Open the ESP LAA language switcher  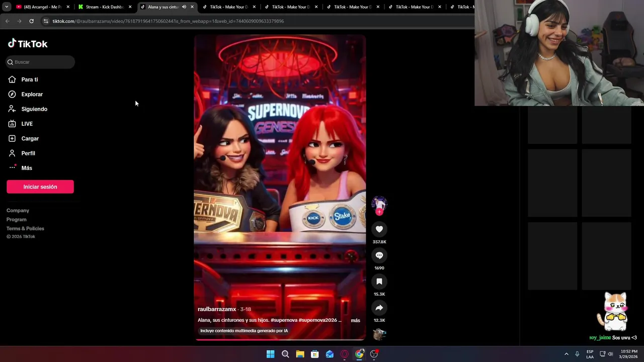[590, 354]
